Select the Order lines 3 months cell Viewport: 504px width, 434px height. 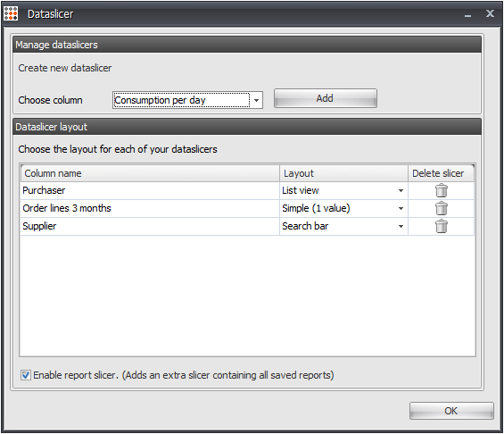(x=150, y=208)
